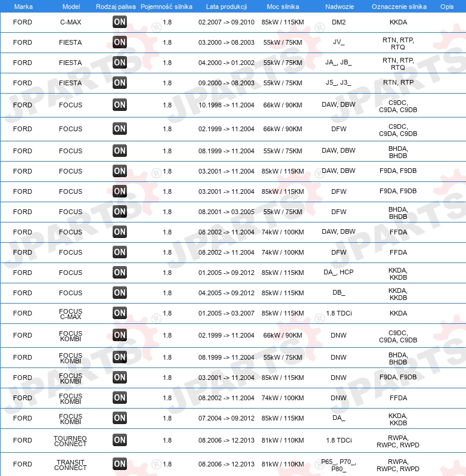
Task: Click the ON badge in the FOCUS C-MAX row
Action: 119,313
